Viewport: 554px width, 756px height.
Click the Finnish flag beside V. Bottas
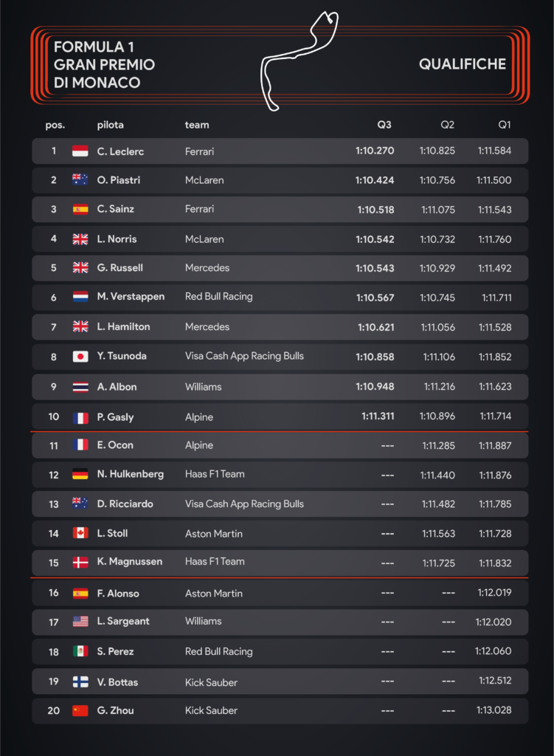point(80,682)
